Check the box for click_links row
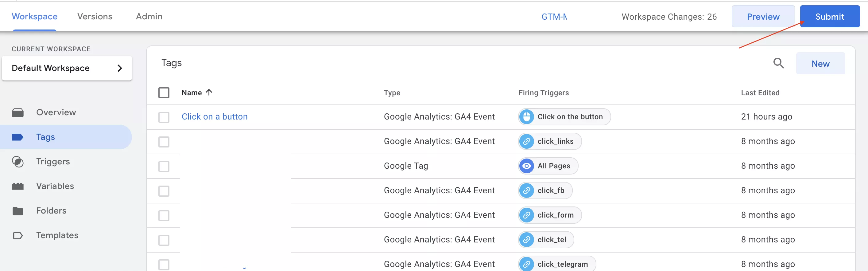The height and width of the screenshot is (271, 868). [x=164, y=142]
